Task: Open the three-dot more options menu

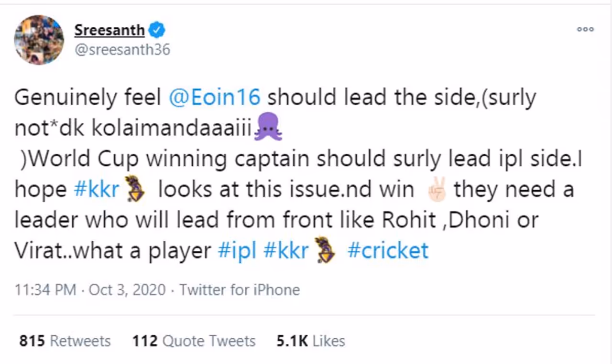Action: point(585,29)
